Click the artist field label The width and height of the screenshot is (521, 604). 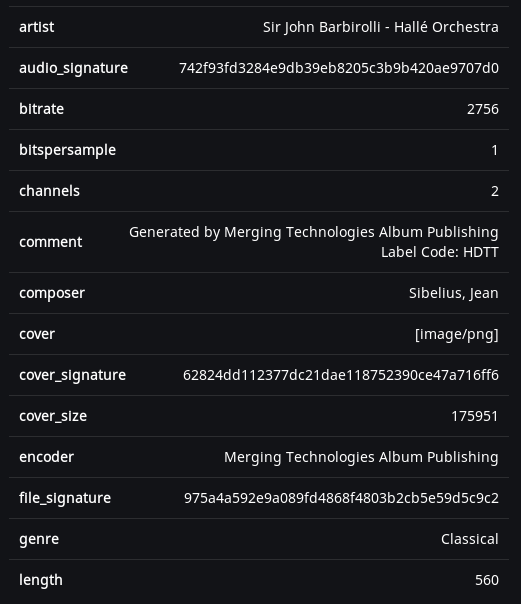coord(37,27)
